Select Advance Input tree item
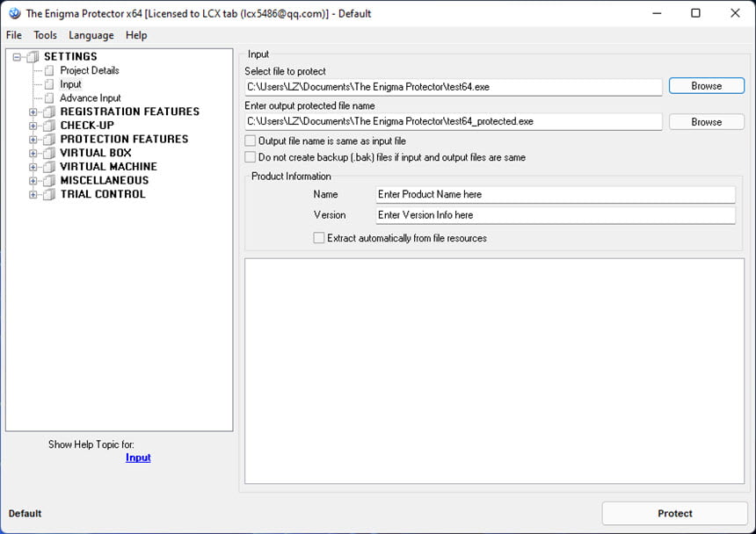This screenshot has width=756, height=534. coord(91,98)
